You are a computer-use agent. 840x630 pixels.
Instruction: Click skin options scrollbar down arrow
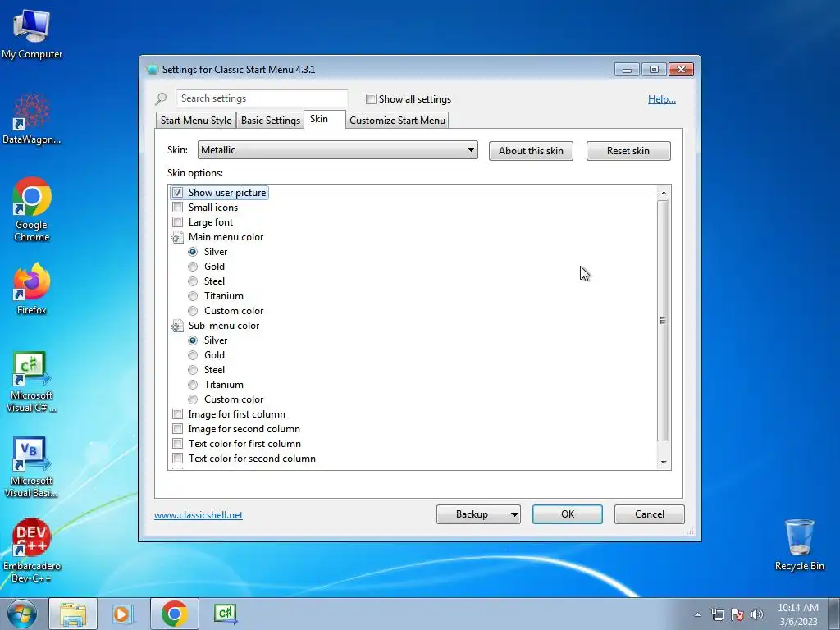(664, 463)
